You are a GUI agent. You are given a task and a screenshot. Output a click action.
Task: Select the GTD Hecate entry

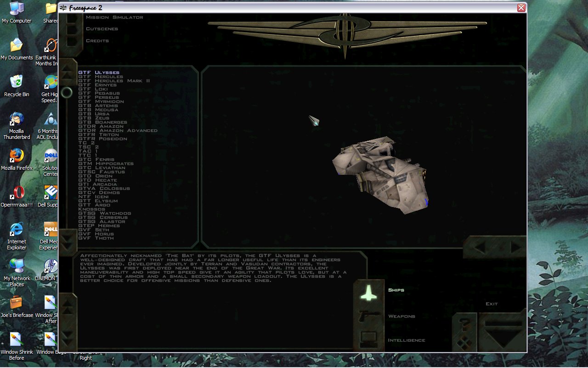pos(98,180)
